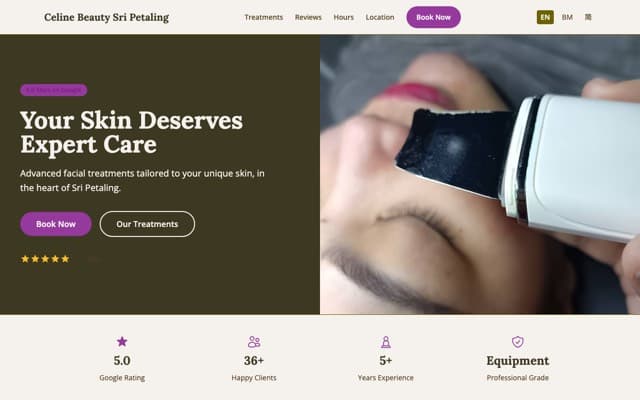Click the Celine Beauty Sri Petaling logo
This screenshot has width=640, height=400.
coord(107,17)
